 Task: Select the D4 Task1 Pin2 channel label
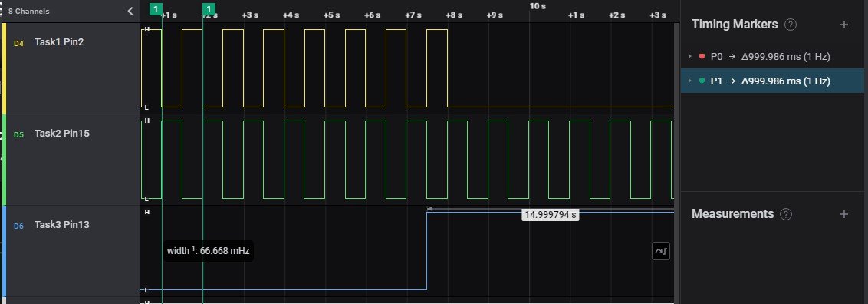click(x=59, y=42)
